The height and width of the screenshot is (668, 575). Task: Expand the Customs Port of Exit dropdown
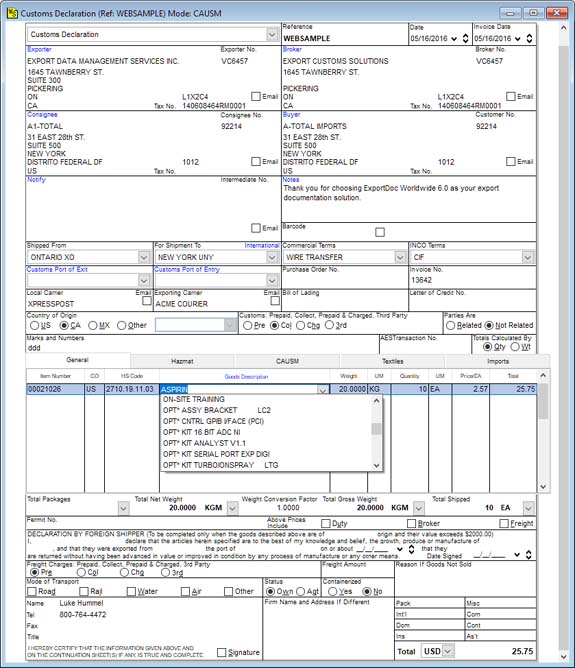coord(144,280)
